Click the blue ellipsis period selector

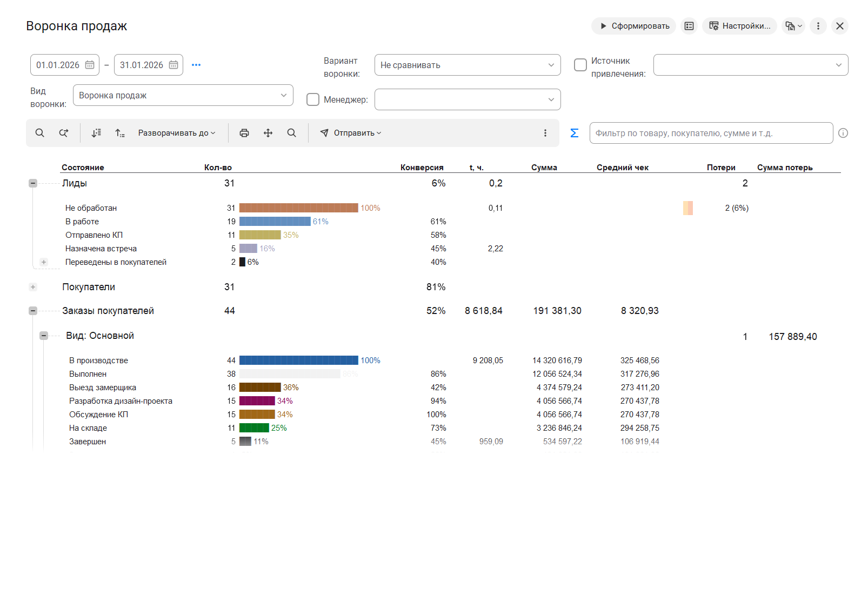(x=196, y=65)
